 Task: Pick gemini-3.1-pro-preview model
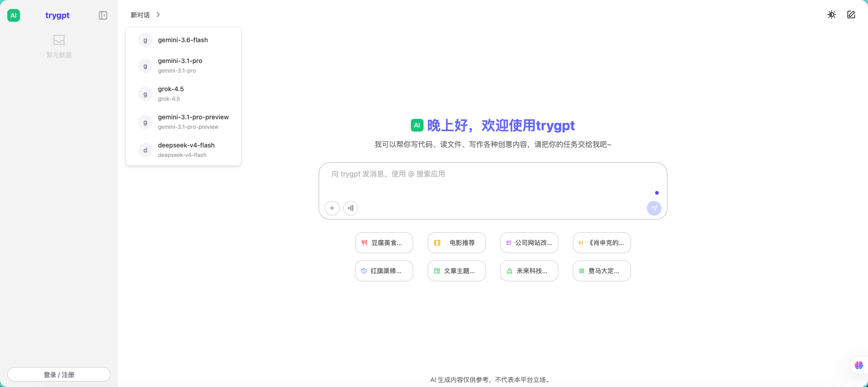click(183, 122)
